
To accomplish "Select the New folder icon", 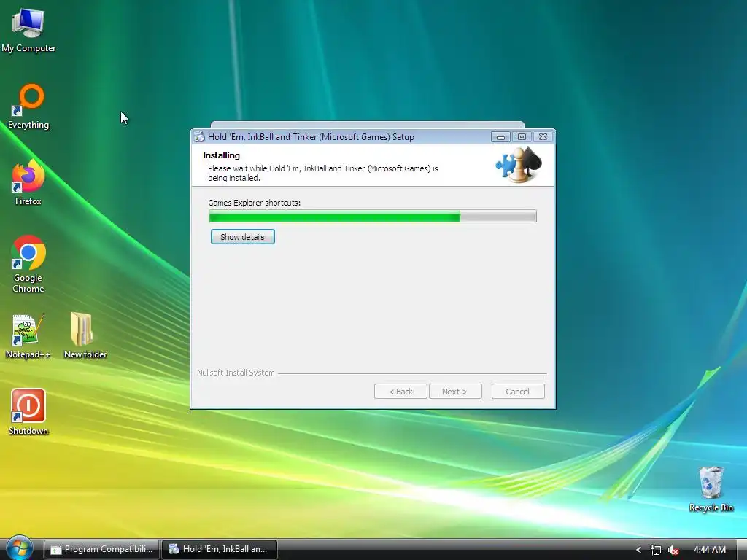I will [85, 335].
